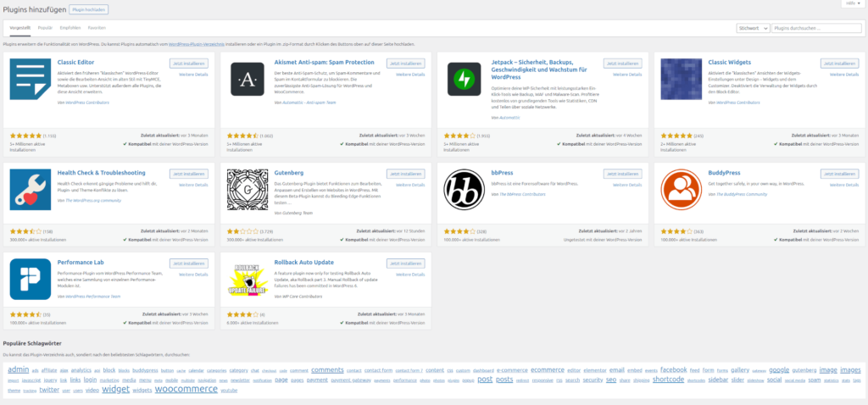Click the Gutenberg two-star rating
This screenshot has height=405, width=868.
[243, 231]
